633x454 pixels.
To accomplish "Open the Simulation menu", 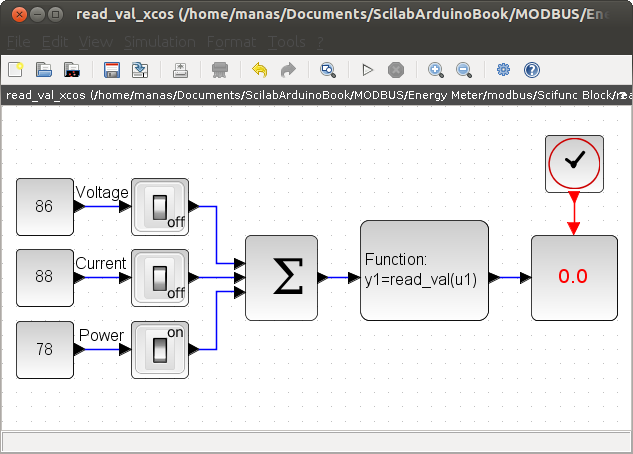I will (x=160, y=42).
